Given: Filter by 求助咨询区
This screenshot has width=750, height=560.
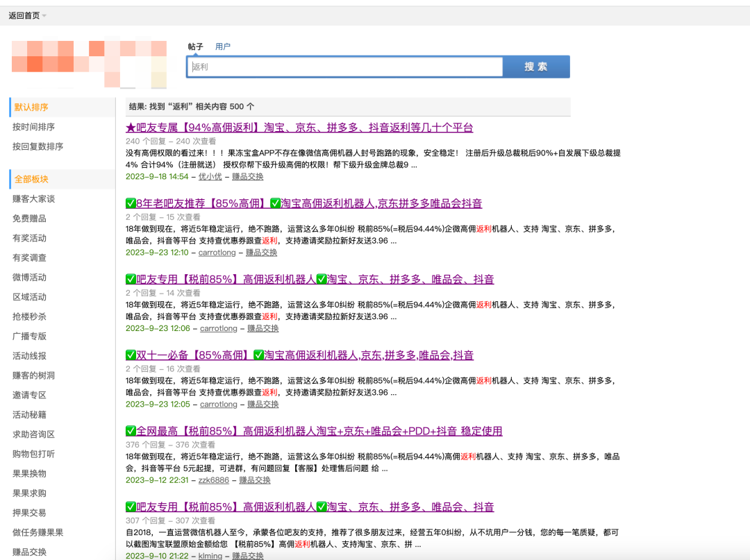Looking at the screenshot, I should [33, 434].
